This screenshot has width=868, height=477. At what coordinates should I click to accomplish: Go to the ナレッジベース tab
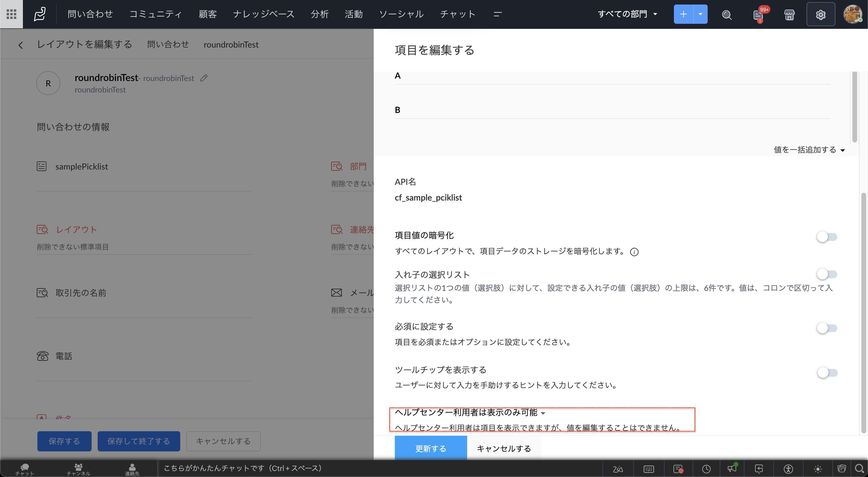[263, 14]
